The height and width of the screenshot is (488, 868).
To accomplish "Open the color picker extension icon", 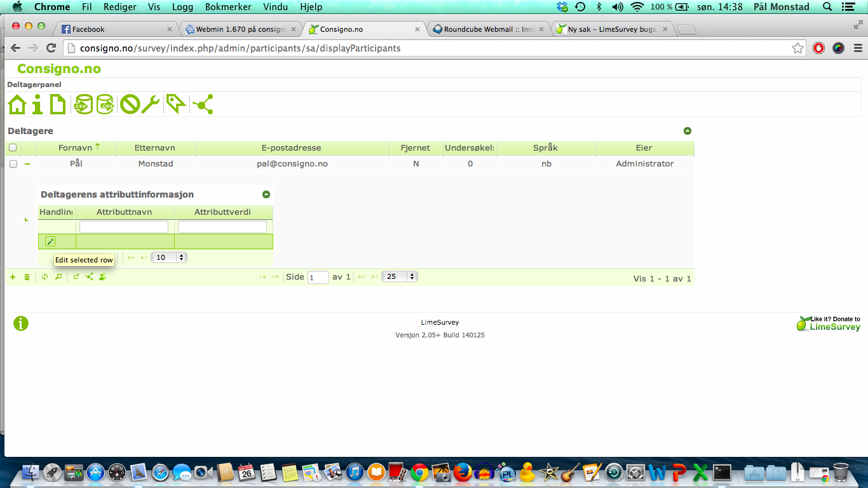I will [839, 48].
